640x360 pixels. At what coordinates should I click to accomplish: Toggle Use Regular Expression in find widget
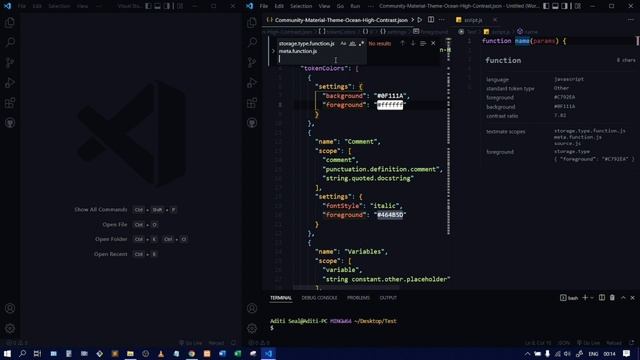[x=361, y=43]
